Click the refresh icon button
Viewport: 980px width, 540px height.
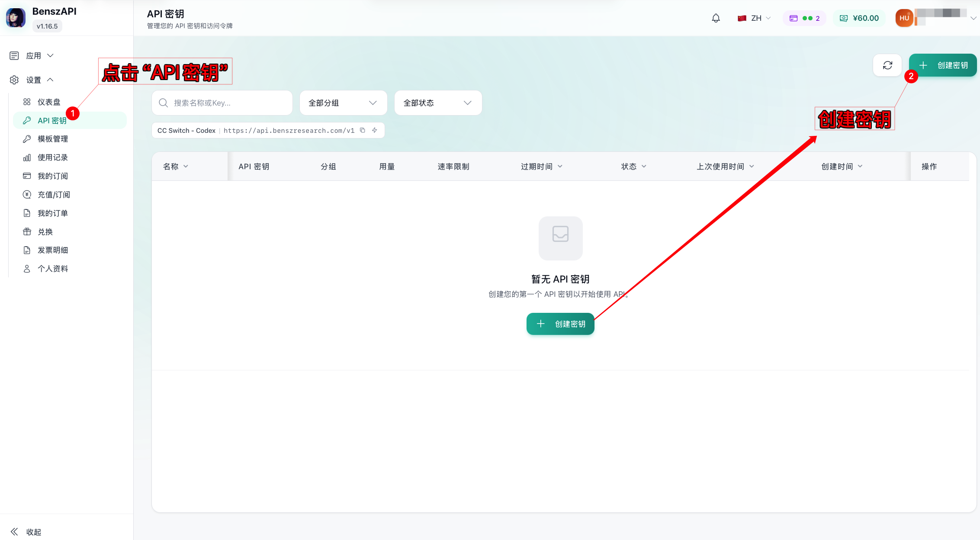(887, 65)
